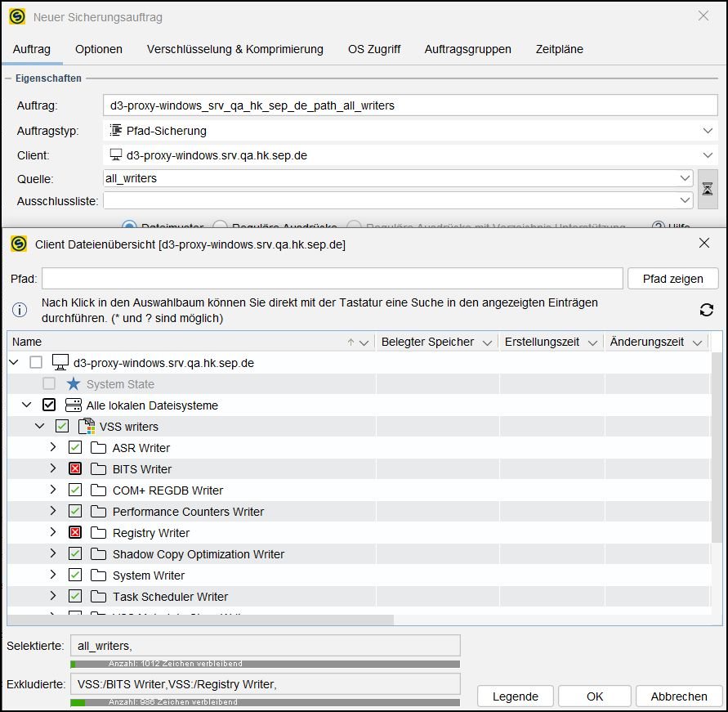The width and height of the screenshot is (728, 712).
Task: Collapse the VSS writers branch
Action: pyautogui.click(x=39, y=425)
